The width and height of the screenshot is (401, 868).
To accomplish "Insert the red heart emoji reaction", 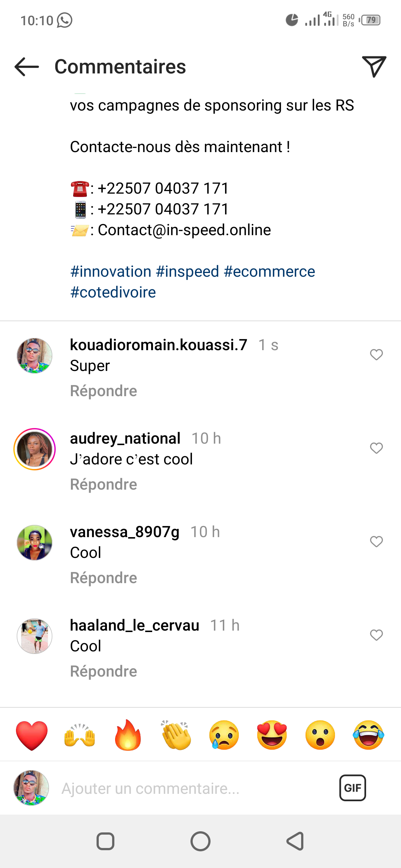I will pyautogui.click(x=32, y=735).
